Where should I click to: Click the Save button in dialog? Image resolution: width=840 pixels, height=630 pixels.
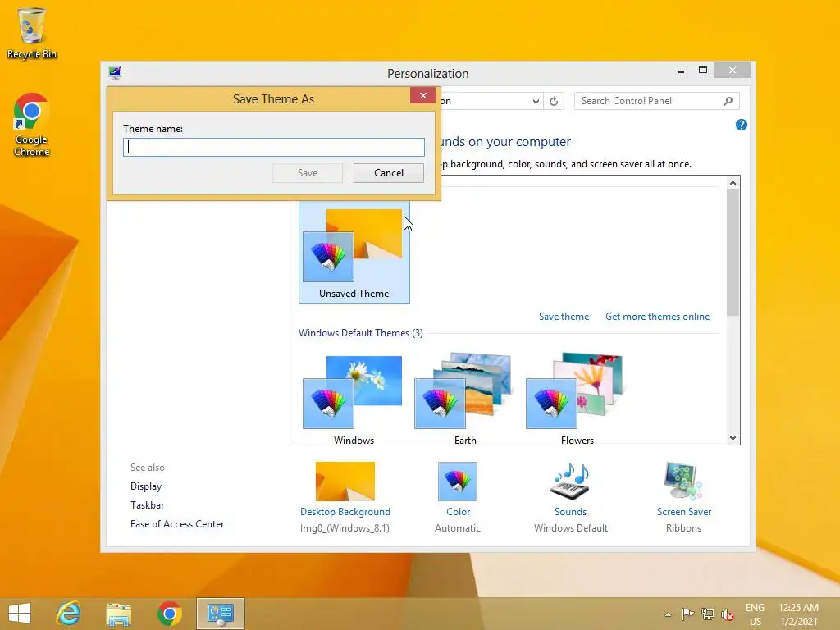click(308, 173)
